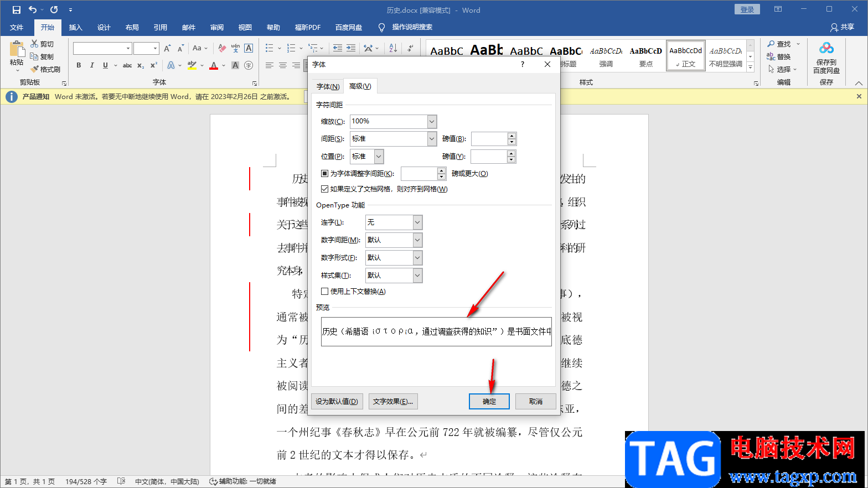Decrease paragraph indent
Screen dimensions: 868x488
point(338,48)
